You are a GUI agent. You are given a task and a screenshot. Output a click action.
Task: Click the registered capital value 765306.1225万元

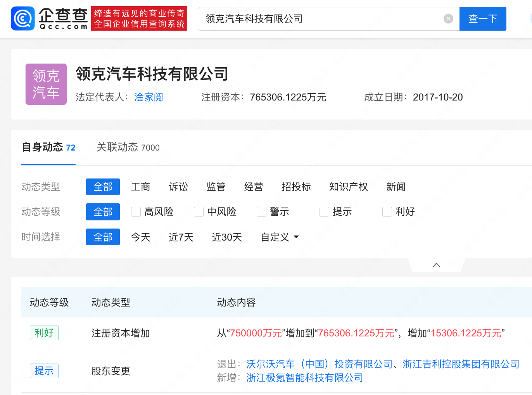tap(288, 97)
